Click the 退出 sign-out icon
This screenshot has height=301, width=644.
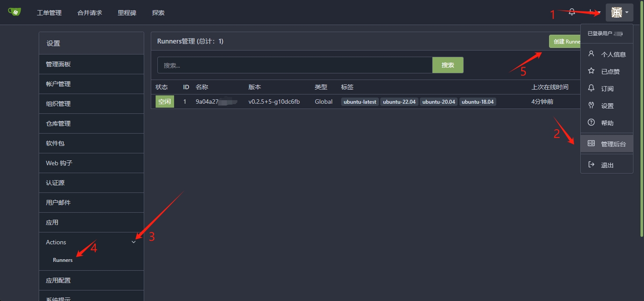click(x=591, y=165)
